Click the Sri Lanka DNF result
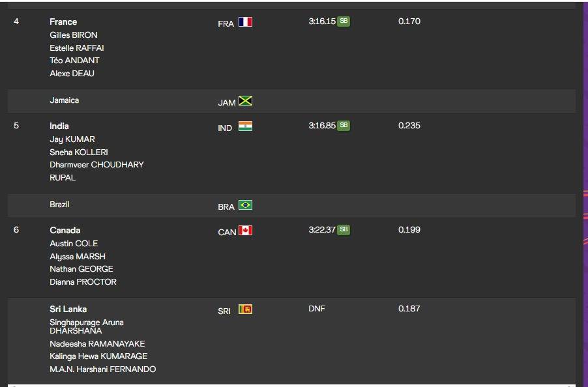 coord(317,308)
